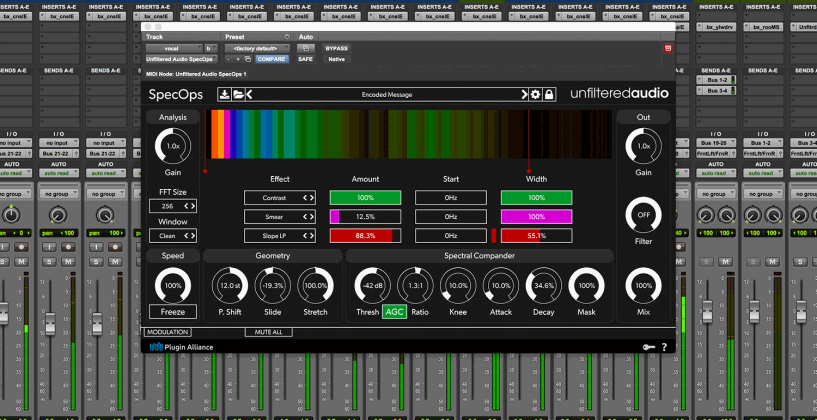The width and height of the screenshot is (817, 420).
Task: Open the vocal track selector
Action: point(174,48)
